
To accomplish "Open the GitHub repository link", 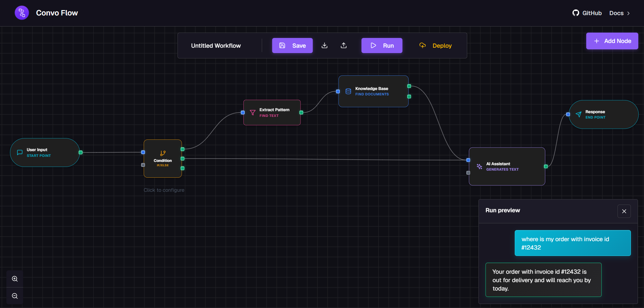I will coord(587,13).
